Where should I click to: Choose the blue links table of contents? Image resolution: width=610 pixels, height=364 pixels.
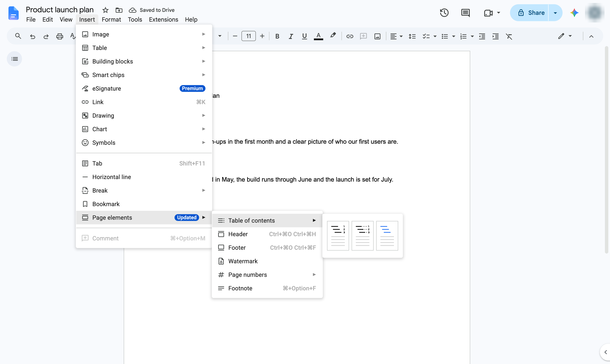pos(387,236)
